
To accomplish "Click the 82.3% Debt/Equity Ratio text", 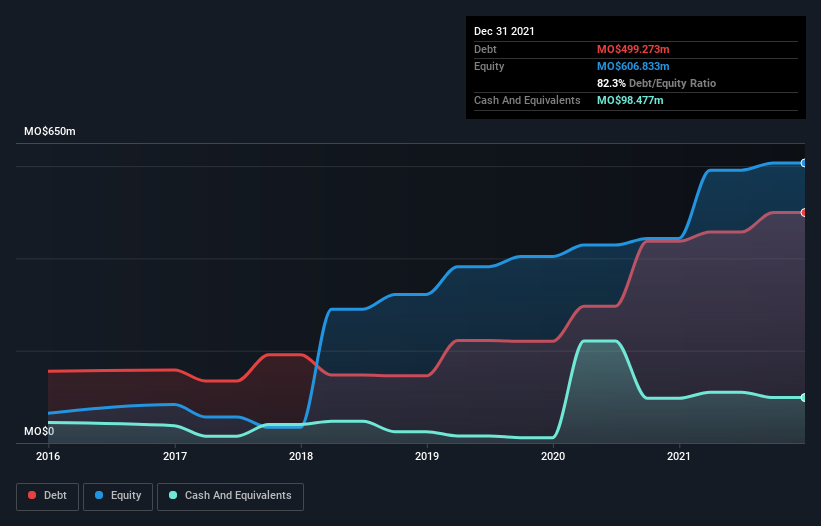I will [656, 83].
